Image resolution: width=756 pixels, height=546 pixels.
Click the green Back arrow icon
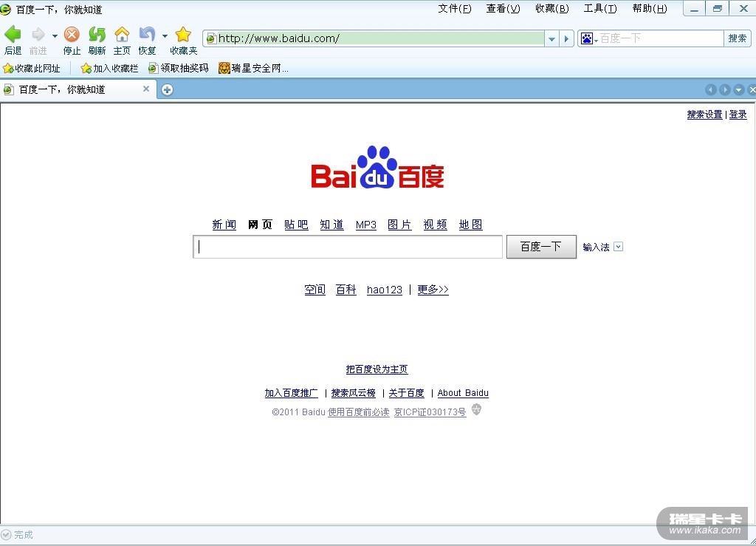coord(13,35)
